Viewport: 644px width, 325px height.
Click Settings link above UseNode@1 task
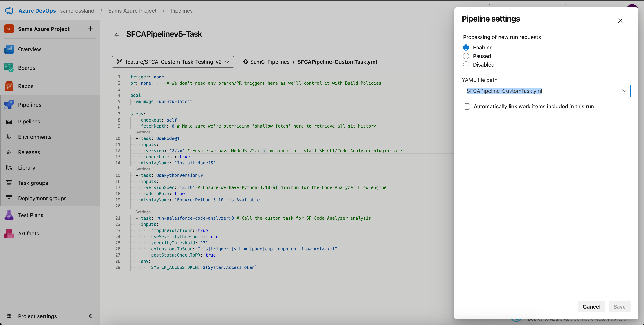tap(143, 132)
